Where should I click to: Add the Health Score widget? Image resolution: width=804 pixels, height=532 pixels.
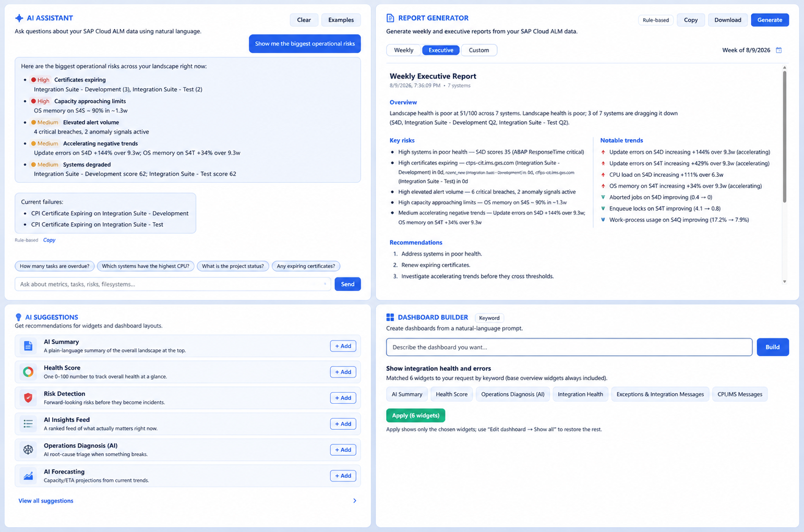(x=343, y=372)
